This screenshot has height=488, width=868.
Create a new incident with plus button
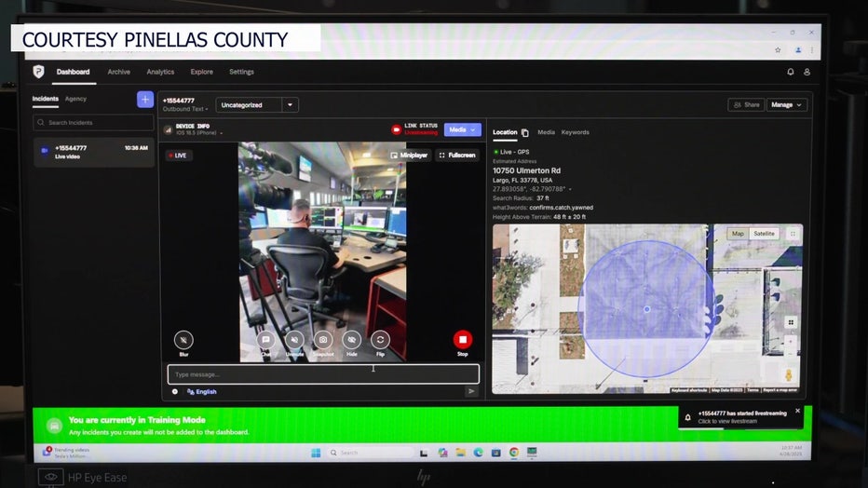click(145, 100)
